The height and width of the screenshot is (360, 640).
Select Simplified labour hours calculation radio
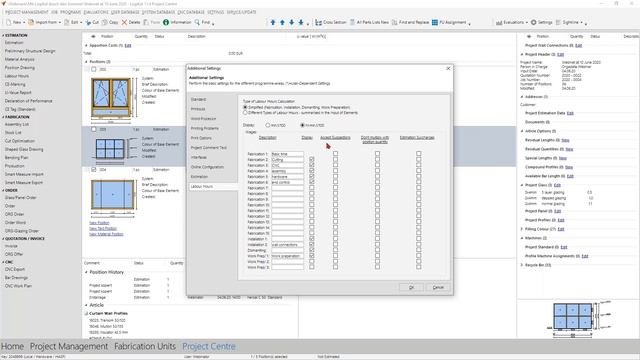click(245, 107)
